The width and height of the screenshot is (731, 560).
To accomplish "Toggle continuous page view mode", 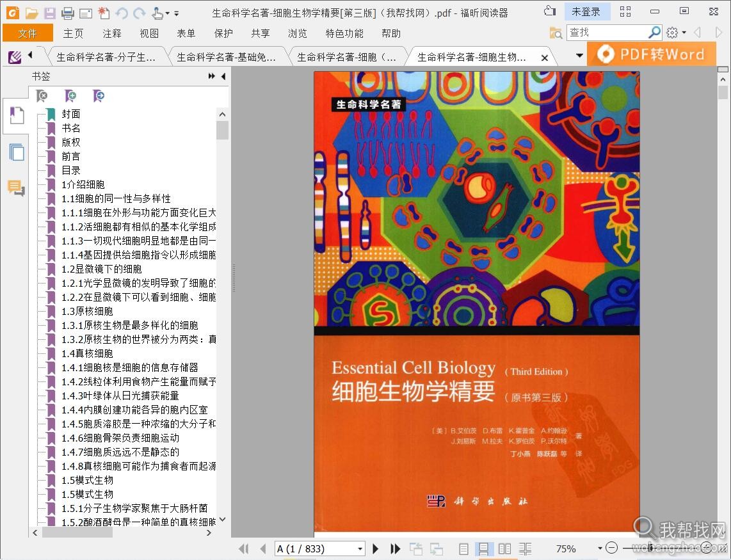I will 484,549.
